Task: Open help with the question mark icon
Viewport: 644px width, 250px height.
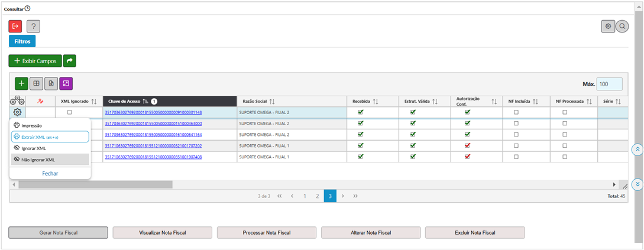Action: (33, 26)
